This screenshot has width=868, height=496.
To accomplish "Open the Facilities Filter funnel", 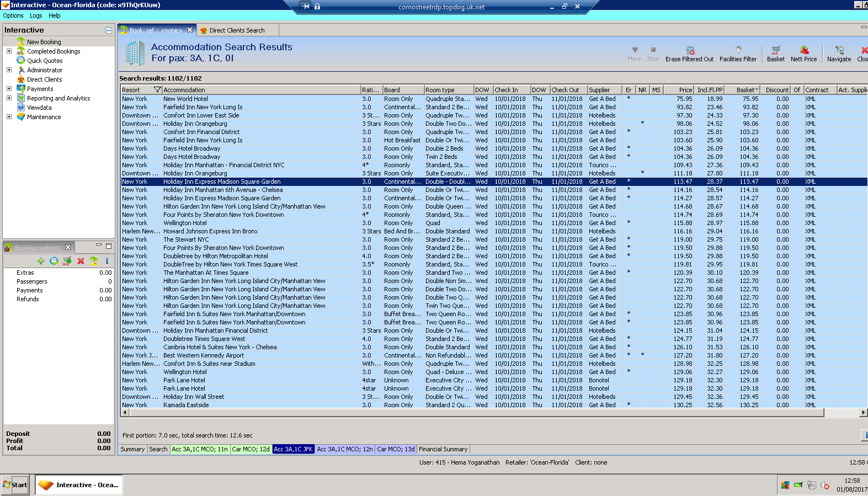I will point(738,50).
